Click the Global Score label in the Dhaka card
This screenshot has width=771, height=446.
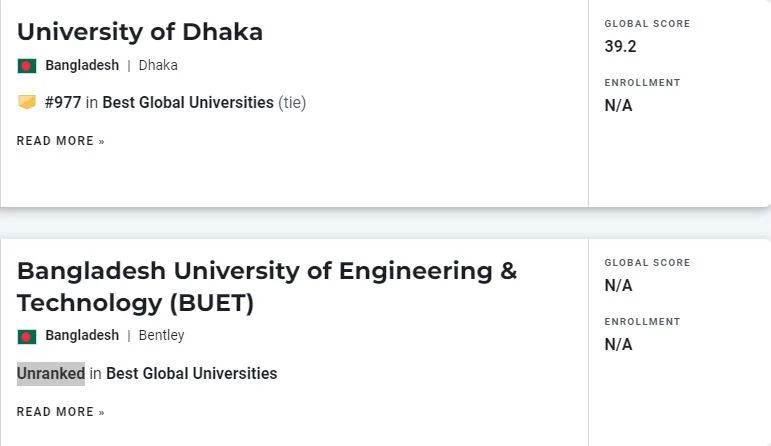647,24
